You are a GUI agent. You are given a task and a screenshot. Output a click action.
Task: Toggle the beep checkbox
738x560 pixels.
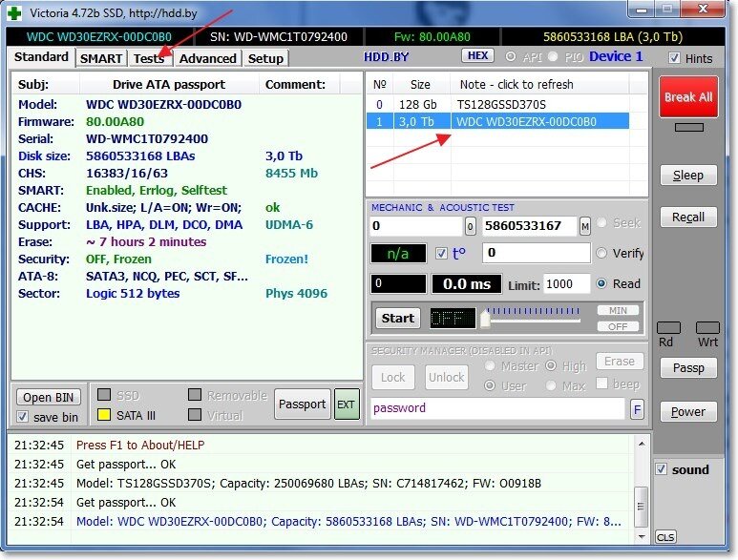(x=601, y=384)
